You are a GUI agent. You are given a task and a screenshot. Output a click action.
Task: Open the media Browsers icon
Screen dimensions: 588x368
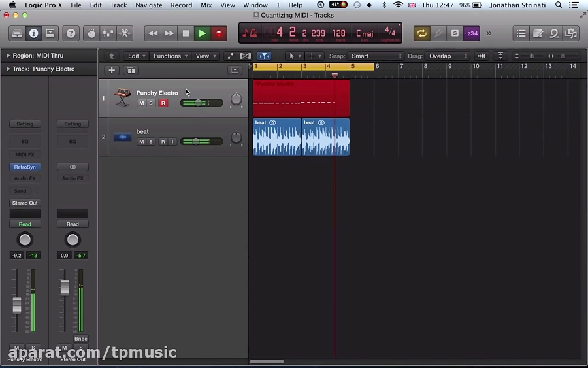click(x=571, y=33)
